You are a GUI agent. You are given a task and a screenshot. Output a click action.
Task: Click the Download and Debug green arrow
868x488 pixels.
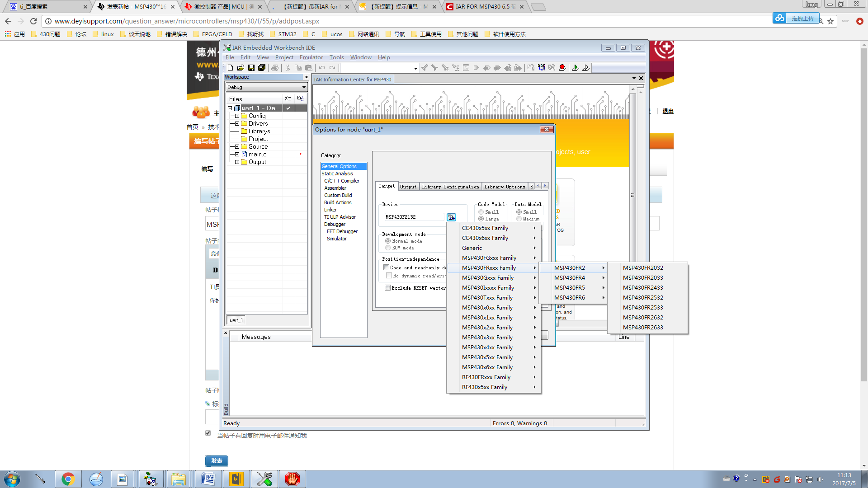pyautogui.click(x=575, y=68)
